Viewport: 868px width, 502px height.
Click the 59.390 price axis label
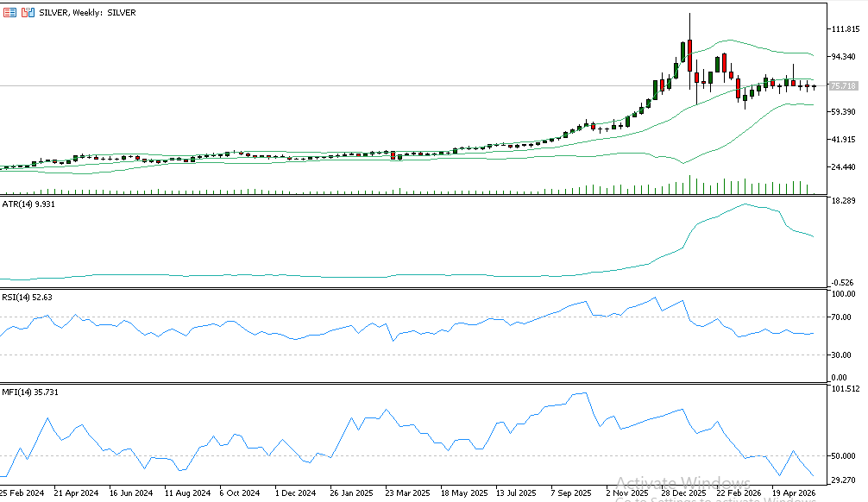(846, 112)
